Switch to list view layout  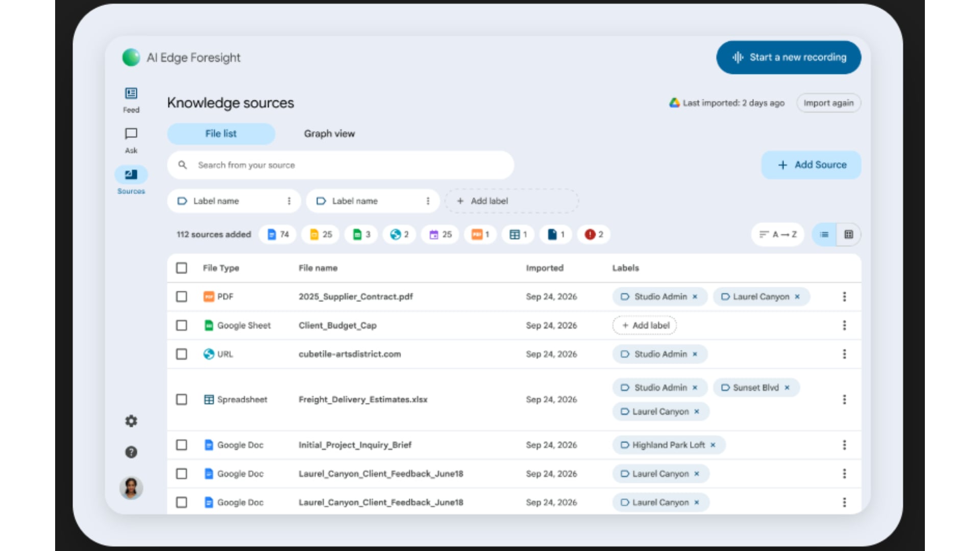pos(824,234)
